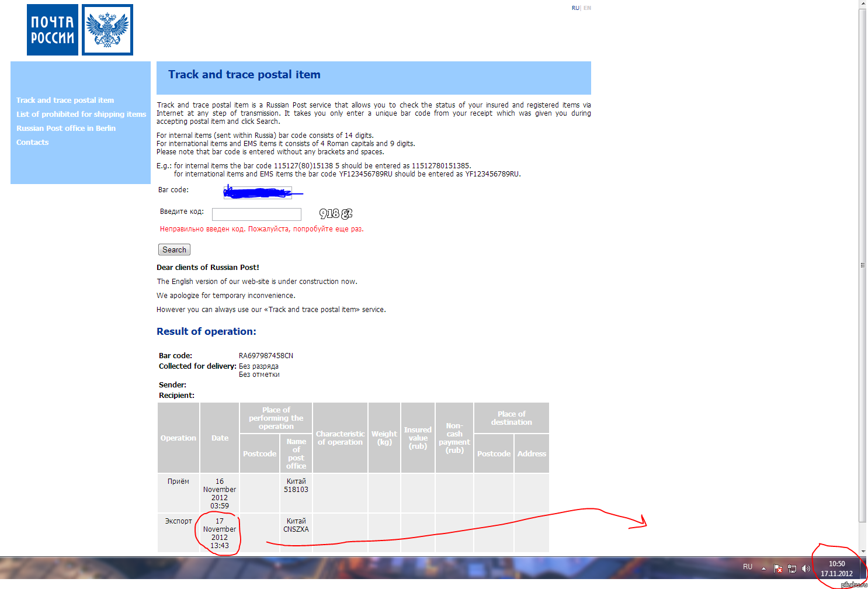Viewport: 868px width, 589px height.
Task: Click the red error message Неправильно введен код
Action: pos(262,229)
